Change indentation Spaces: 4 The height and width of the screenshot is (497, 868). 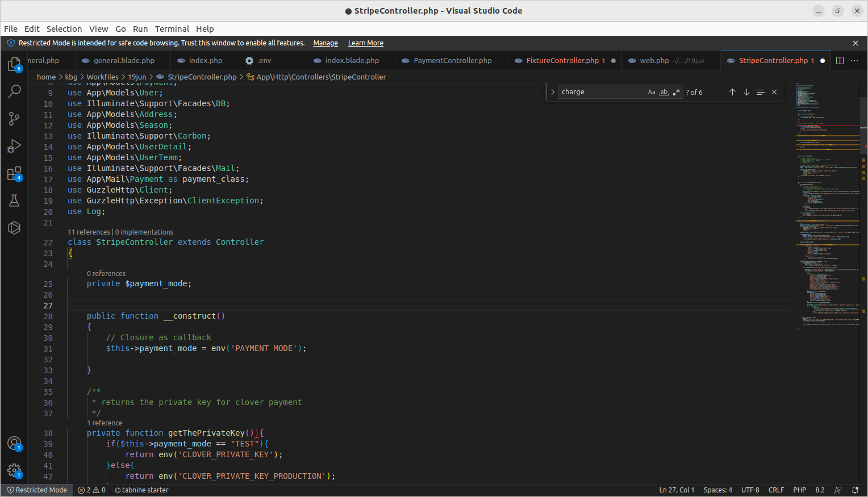[x=718, y=490]
